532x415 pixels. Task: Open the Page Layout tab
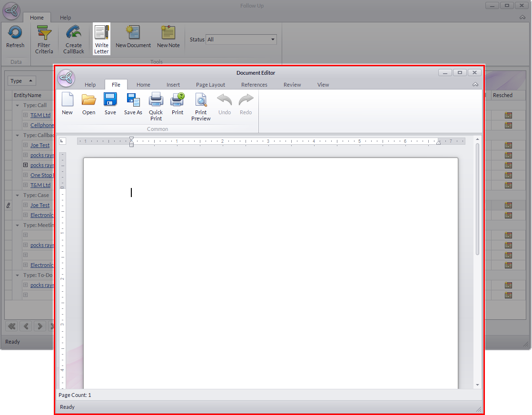coord(210,85)
